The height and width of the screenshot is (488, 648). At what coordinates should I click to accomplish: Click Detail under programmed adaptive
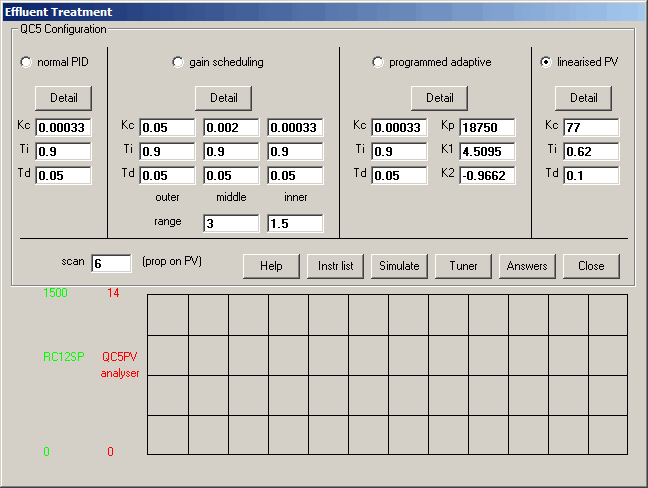(439, 98)
